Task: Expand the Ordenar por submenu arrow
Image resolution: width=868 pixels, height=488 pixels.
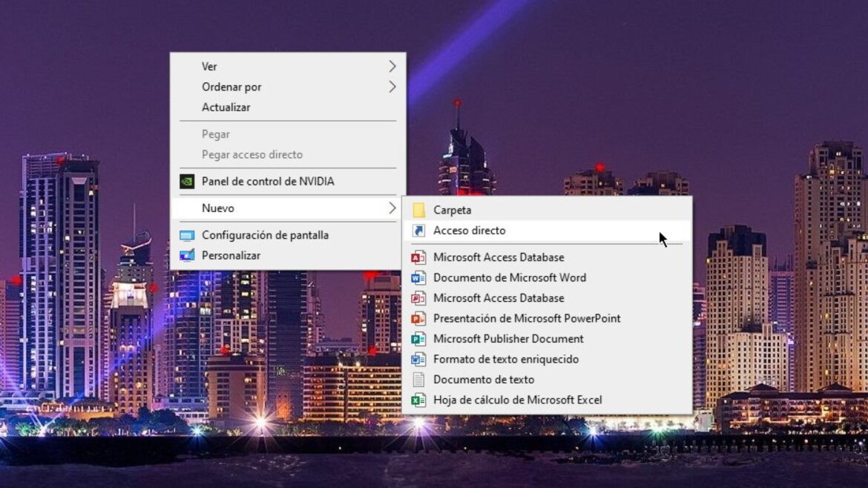Action: coord(392,87)
